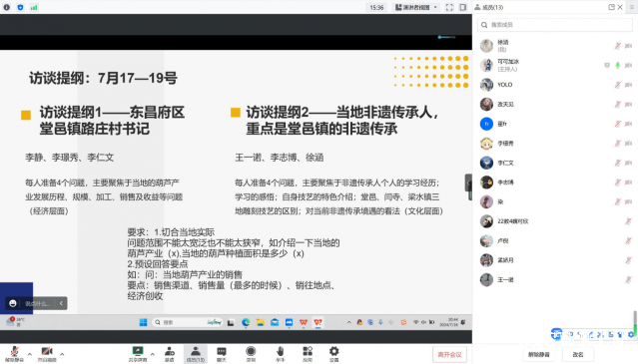Toggle side panel layout icon in top bar
The height and width of the screenshot is (364, 638).
463,7
